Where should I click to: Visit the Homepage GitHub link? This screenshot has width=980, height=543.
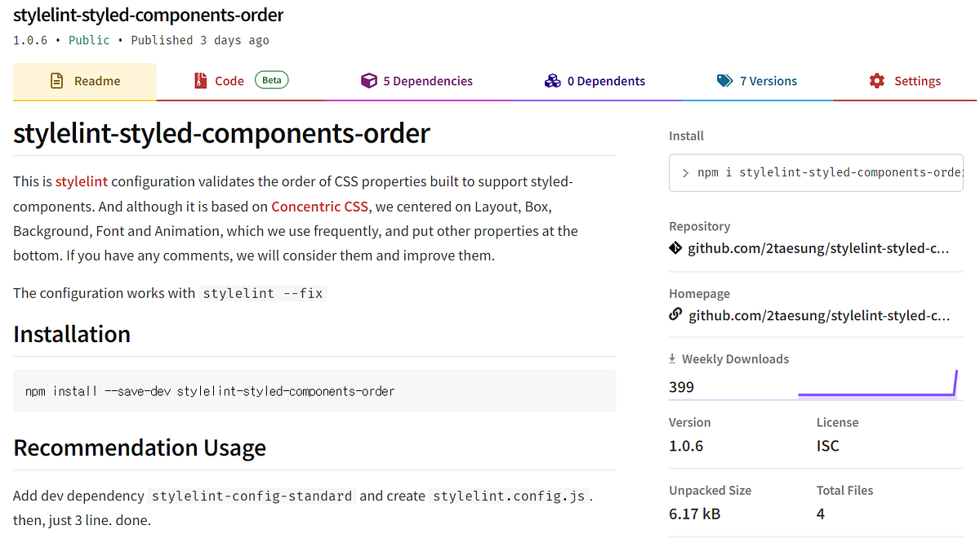pos(819,315)
